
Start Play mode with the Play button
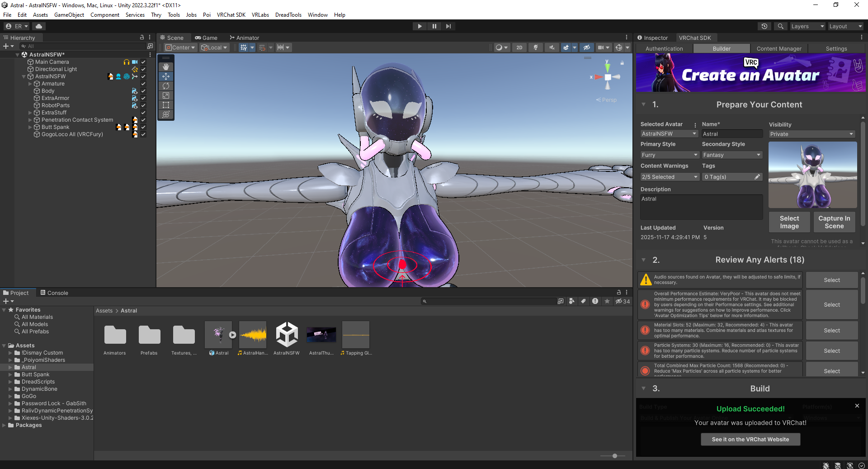click(x=420, y=26)
